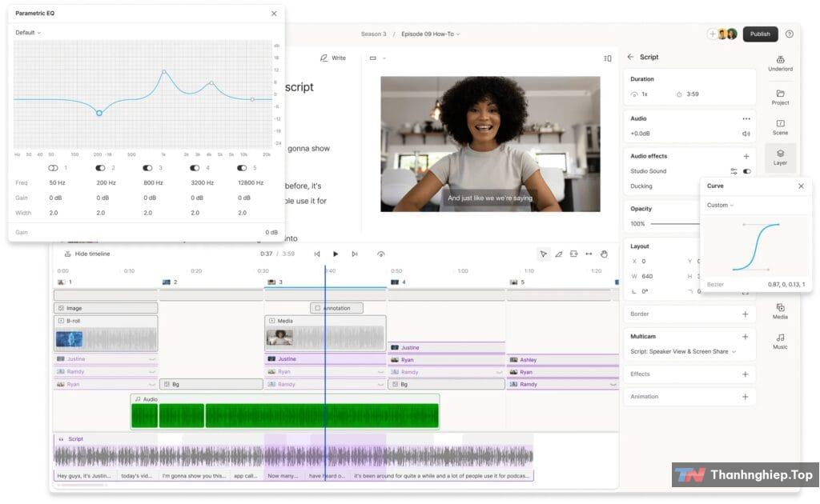This screenshot has height=504, width=820.
Task: Add a new audio effect
Action: [746, 156]
